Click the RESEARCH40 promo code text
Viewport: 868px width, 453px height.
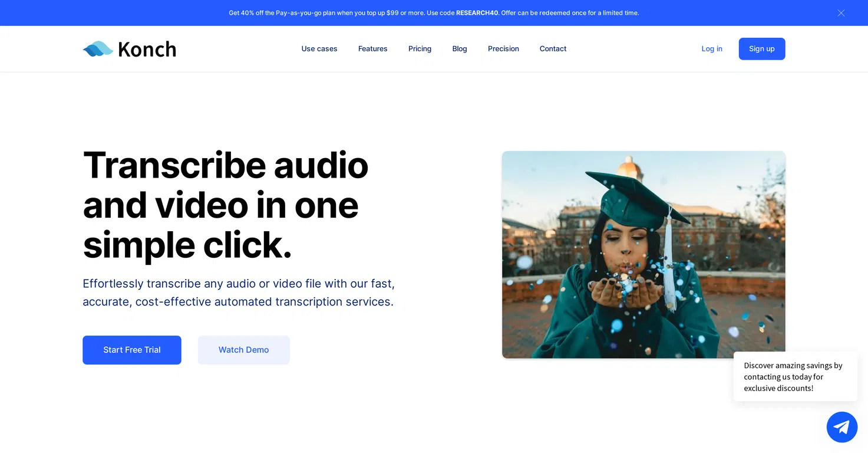point(477,13)
